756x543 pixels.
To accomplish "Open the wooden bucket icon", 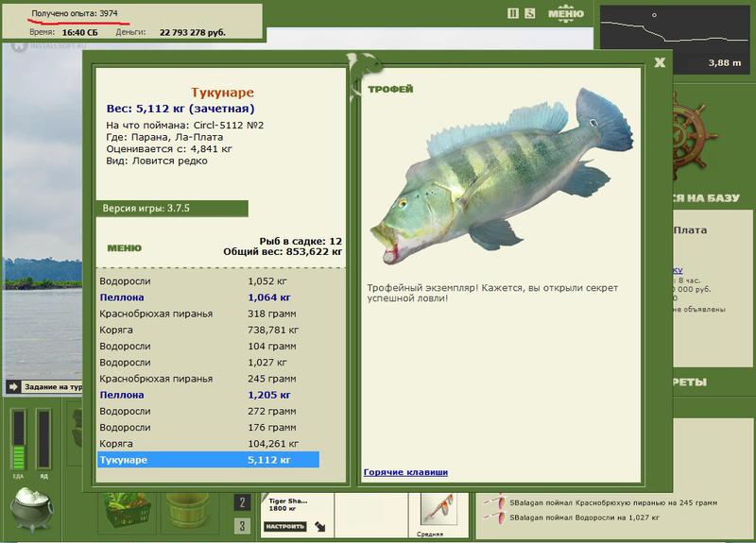I will pyautogui.click(x=187, y=513).
